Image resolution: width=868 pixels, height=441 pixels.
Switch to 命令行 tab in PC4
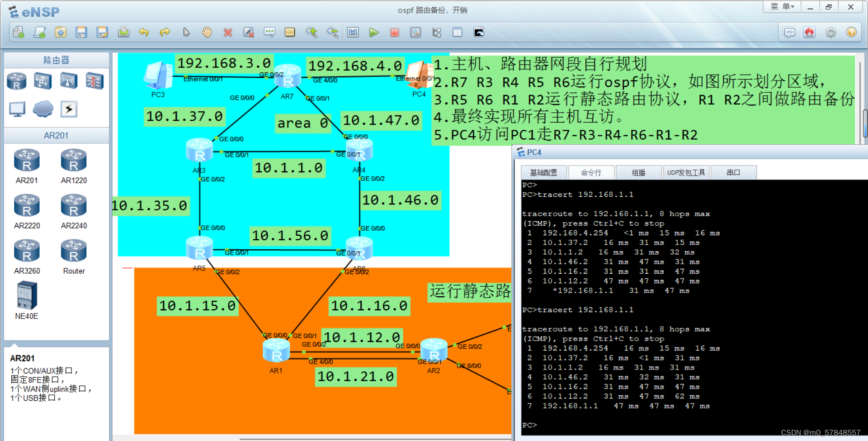[x=591, y=173]
